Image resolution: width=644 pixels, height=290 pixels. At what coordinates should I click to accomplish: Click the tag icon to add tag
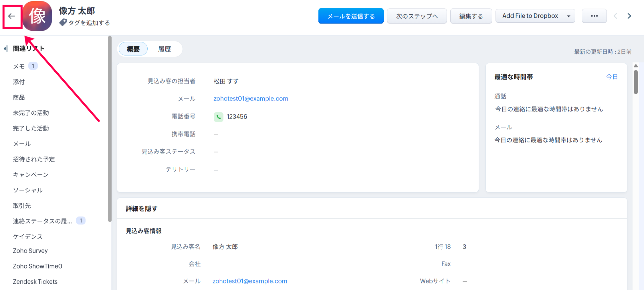[x=63, y=23]
